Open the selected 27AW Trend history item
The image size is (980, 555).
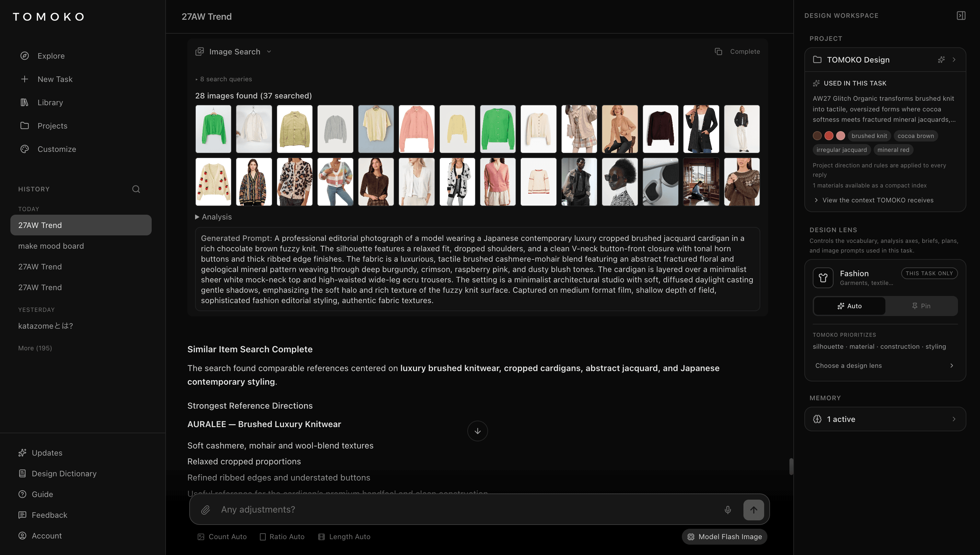point(81,225)
